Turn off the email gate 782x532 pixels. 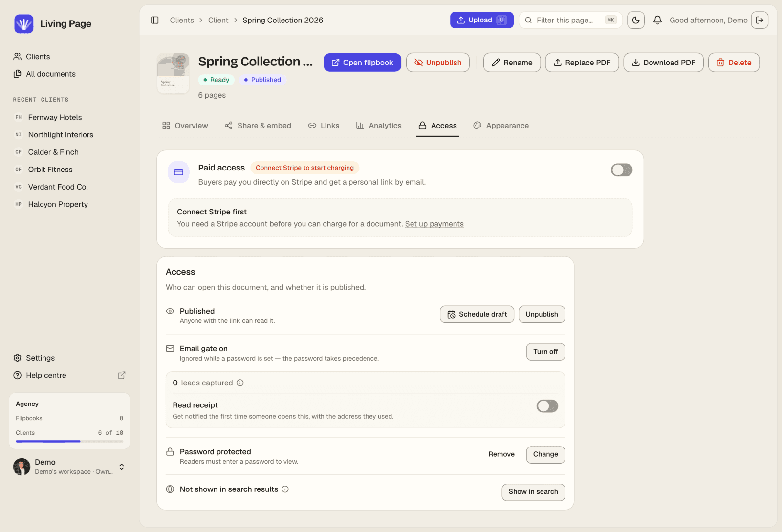tap(545, 352)
